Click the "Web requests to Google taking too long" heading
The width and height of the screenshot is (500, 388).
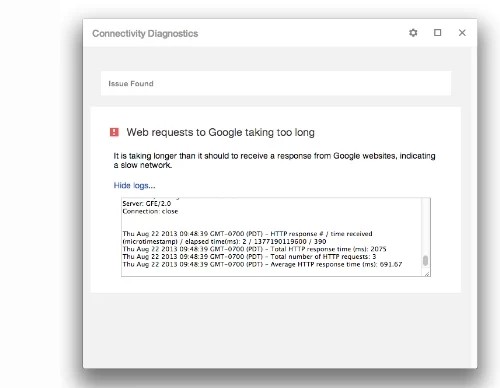tap(220, 132)
